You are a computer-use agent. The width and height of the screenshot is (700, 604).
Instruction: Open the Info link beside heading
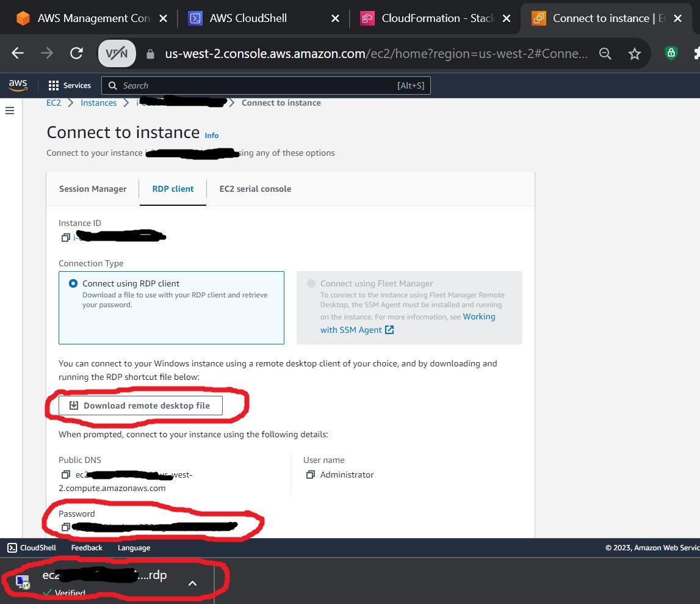[x=212, y=136]
